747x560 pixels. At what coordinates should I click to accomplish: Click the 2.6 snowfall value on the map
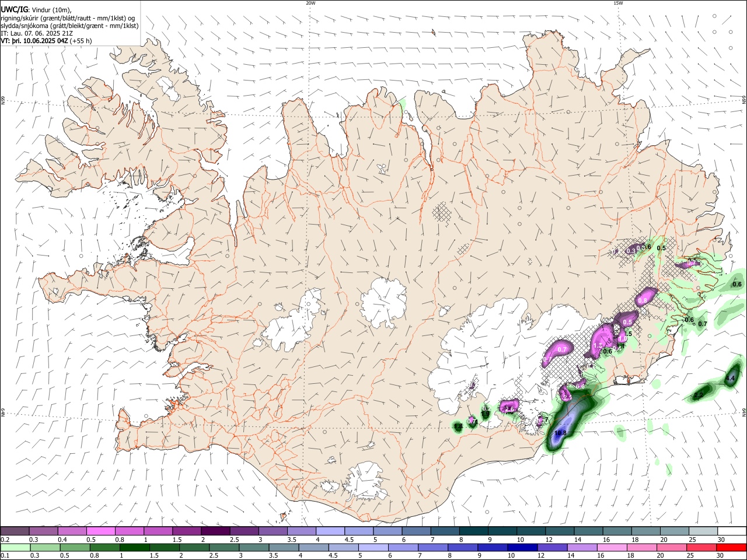tap(509, 409)
